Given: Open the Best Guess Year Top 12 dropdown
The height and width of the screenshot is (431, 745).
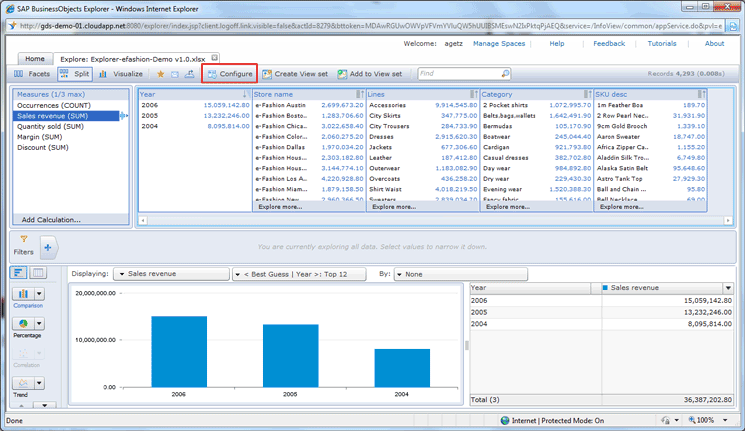Looking at the screenshot, I should pos(299,274).
